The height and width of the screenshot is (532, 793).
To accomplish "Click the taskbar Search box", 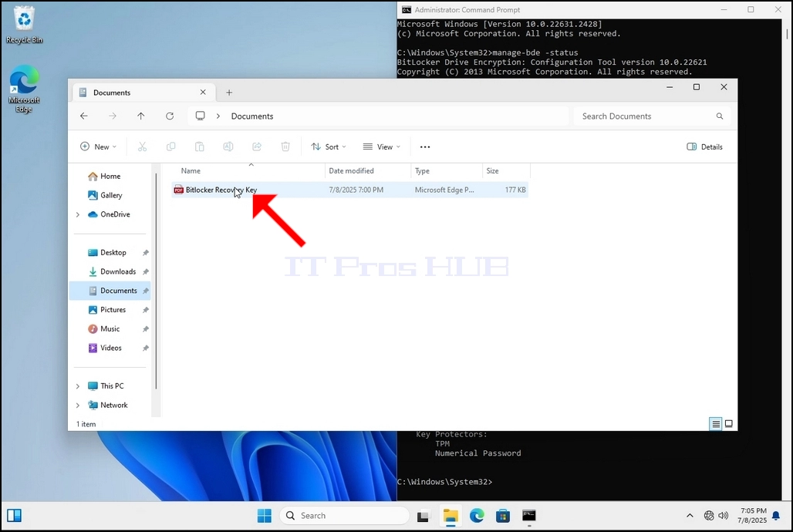I will [344, 515].
